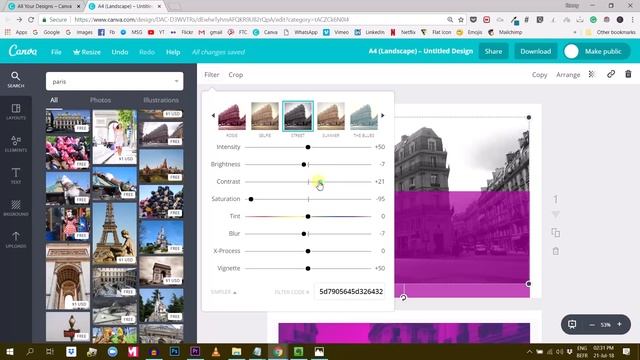Click presentation mode icon near zoom
Viewport: 640px width, 360px height.
572,324
